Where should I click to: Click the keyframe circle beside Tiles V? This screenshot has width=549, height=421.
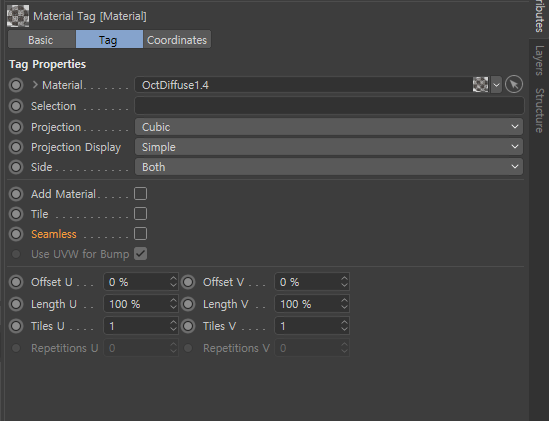(188, 326)
